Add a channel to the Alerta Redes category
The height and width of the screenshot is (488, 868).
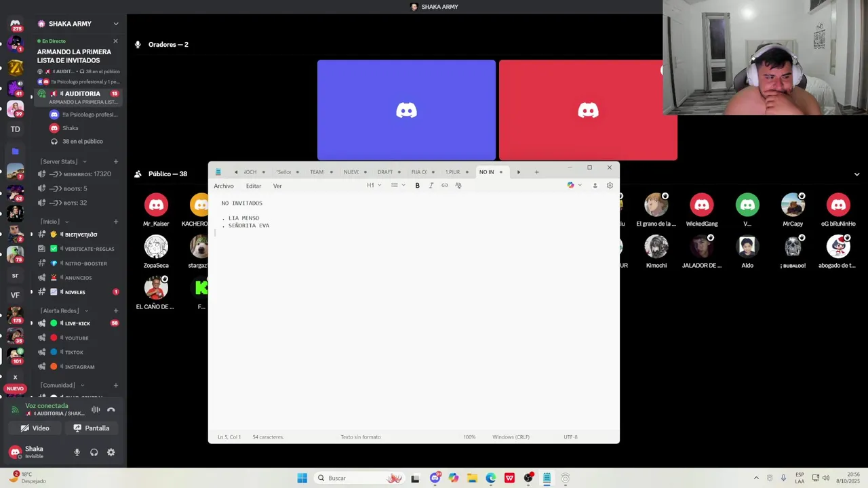click(116, 310)
